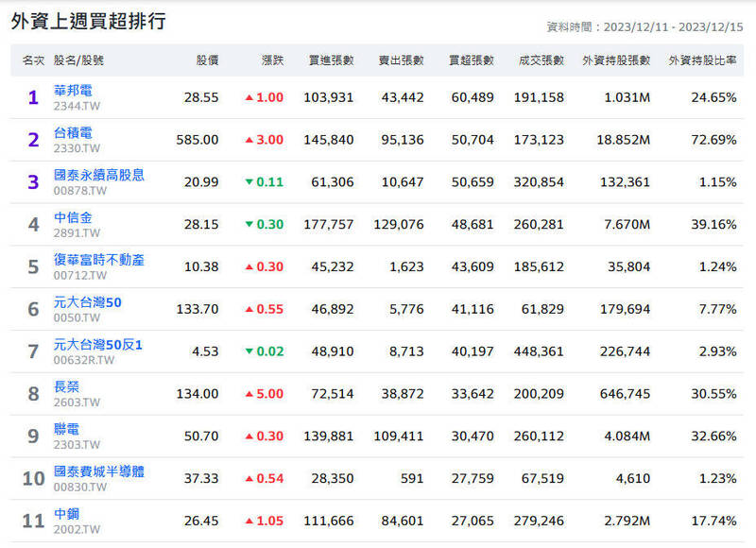Click the 591 sell volume cell
Screen dimensions: 756x548
tap(412, 479)
